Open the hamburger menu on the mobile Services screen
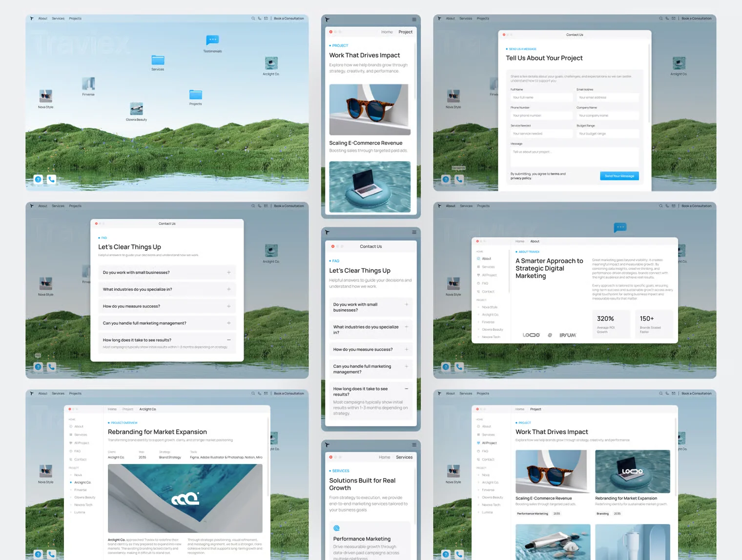The image size is (742, 560). coord(414,445)
